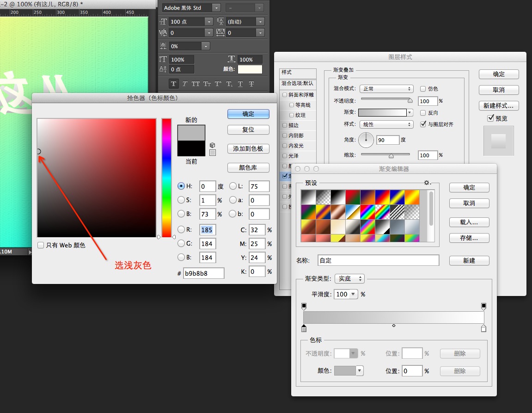Viewport: 532px width, 413px height.
Task: Pick the black-to-white gradient preset
Action: pos(338,197)
